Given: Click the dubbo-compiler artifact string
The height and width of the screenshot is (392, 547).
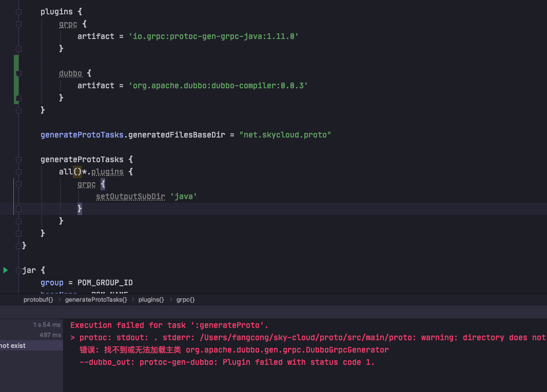Looking at the screenshot, I should (x=218, y=86).
